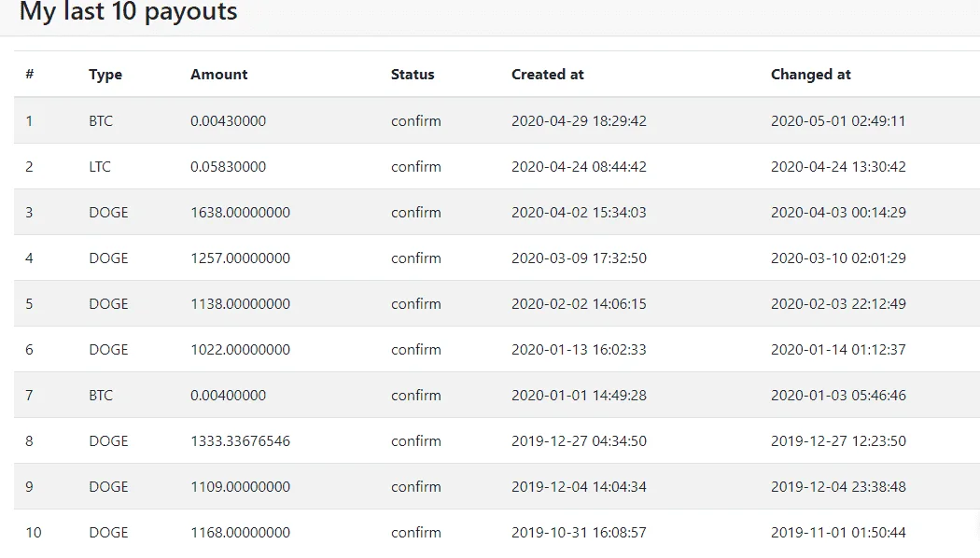Click confirm status in row 9

pos(415,487)
